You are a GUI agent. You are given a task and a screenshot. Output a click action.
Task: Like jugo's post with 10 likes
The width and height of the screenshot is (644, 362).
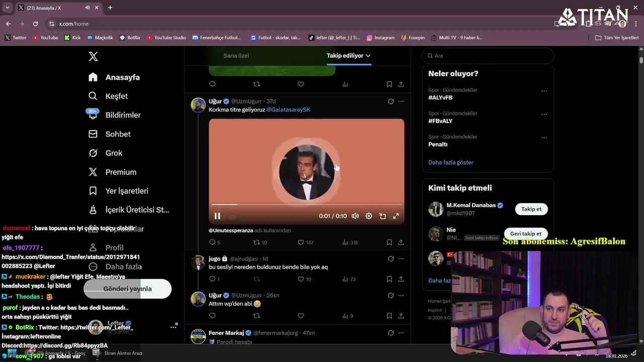[x=301, y=279]
